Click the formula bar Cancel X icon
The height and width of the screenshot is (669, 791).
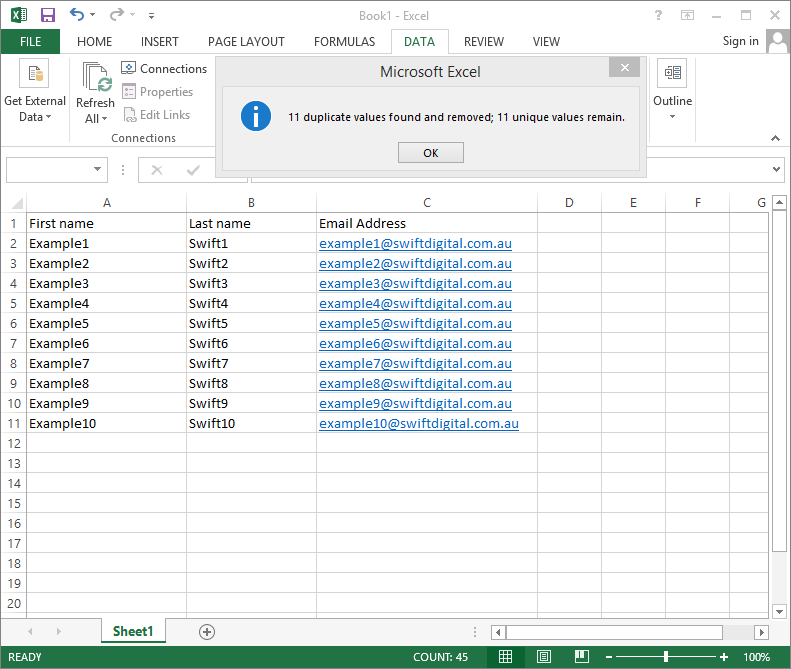(x=157, y=170)
